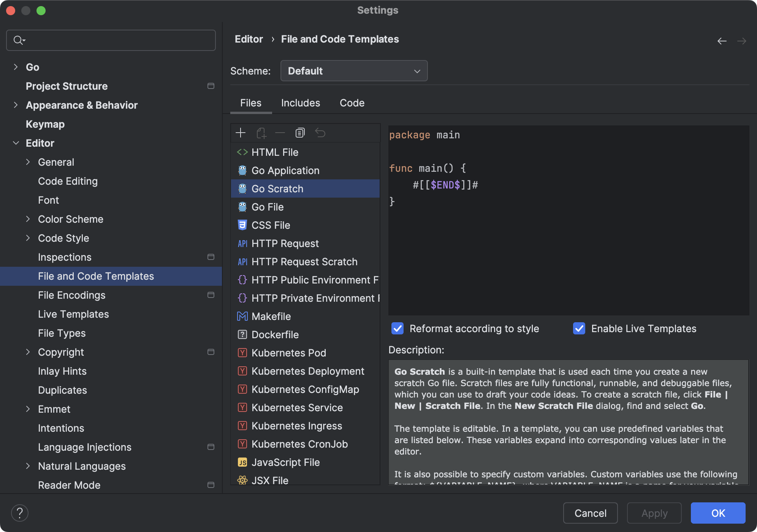Switch to the Code tab
757x532 pixels.
[x=352, y=103]
